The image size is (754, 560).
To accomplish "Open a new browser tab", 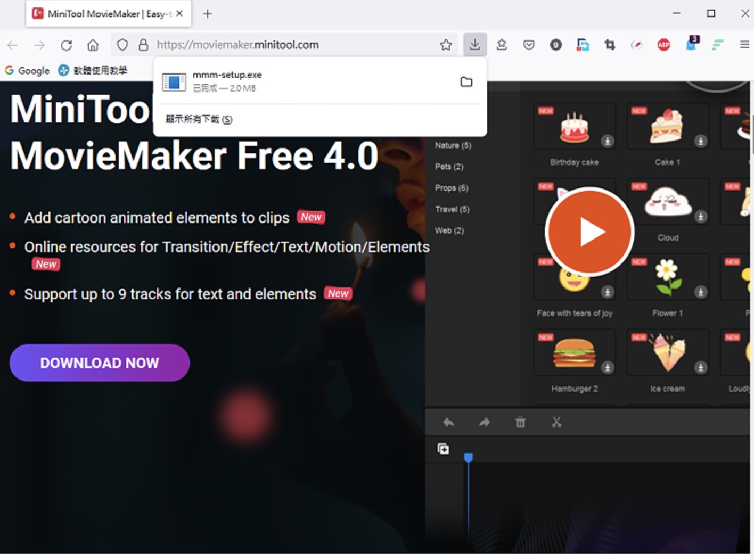I will coord(208,14).
